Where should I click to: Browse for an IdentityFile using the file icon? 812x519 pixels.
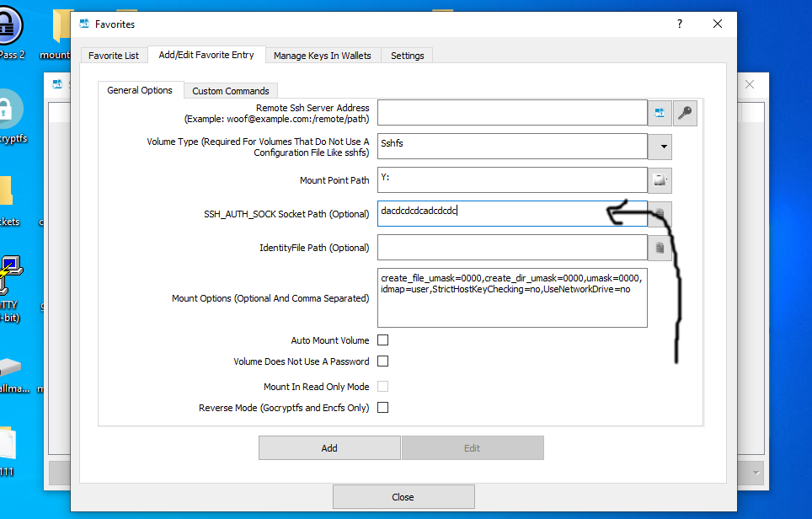tap(660, 247)
